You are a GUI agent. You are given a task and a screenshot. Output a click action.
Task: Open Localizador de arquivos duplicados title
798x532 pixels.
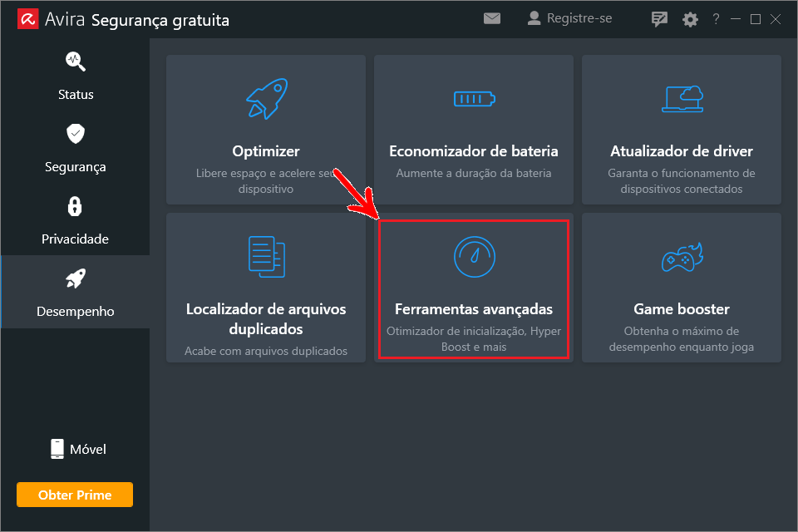(x=266, y=319)
